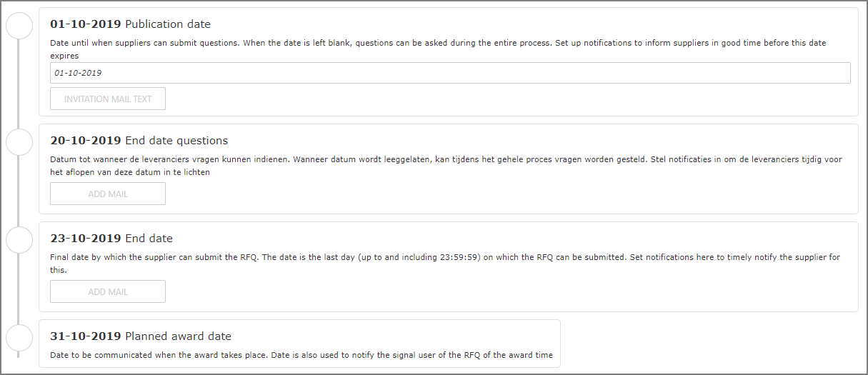The height and width of the screenshot is (375, 868).
Task: Click the description 'Date to be communicated'
Action: [x=301, y=355]
